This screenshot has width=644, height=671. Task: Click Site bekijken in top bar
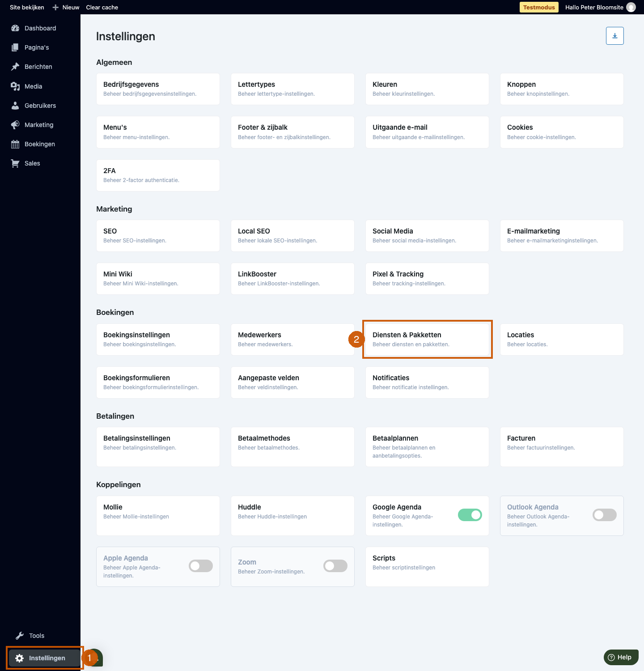coord(27,7)
